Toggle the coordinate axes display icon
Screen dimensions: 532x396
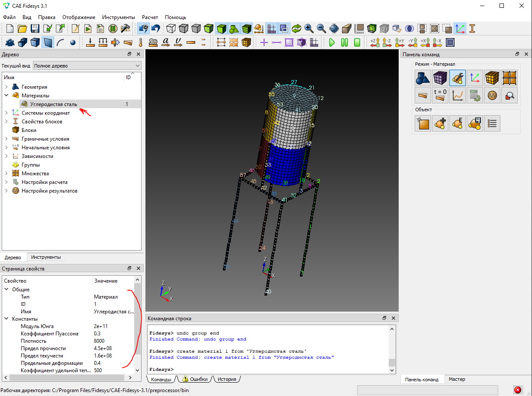point(460,29)
